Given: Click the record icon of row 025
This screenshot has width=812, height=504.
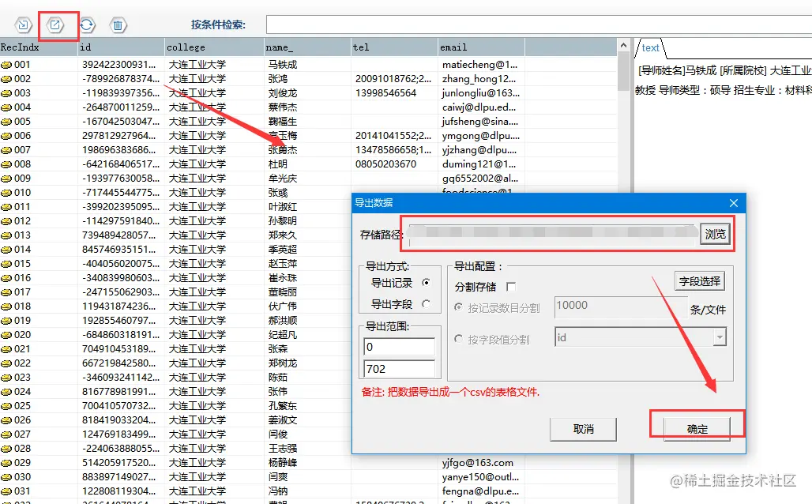Looking at the screenshot, I should 6,406.
